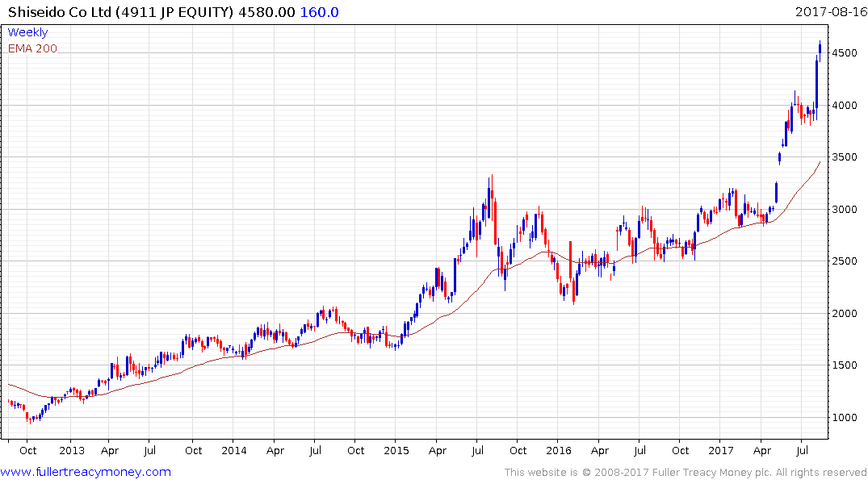This screenshot has height=484, width=868.
Task: Click the 4500 price axis label
Action: pos(845,53)
